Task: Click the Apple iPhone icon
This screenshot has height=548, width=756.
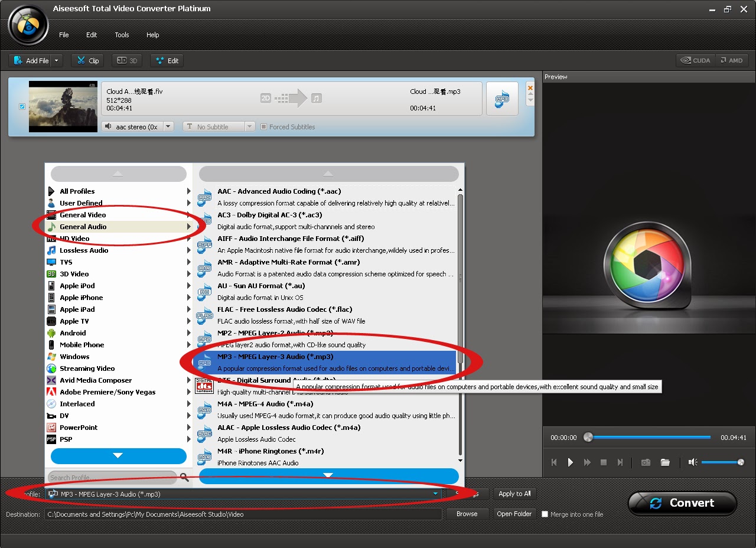Action: 51,298
